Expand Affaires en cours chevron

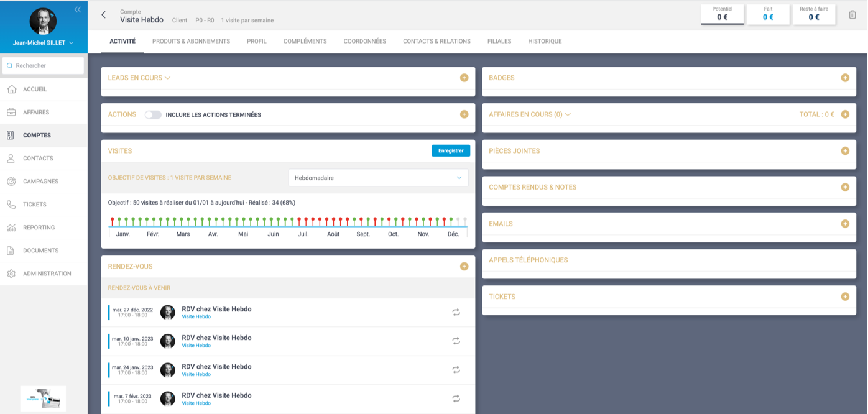pyautogui.click(x=568, y=114)
